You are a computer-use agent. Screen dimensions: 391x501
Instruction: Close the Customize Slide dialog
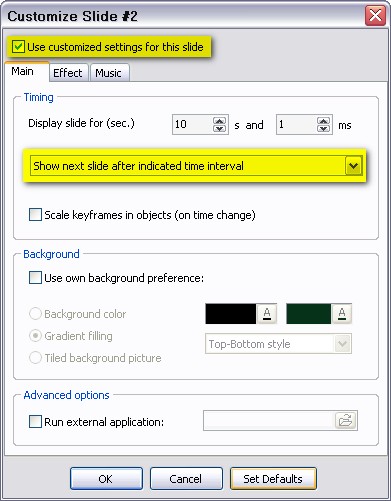(x=375, y=16)
